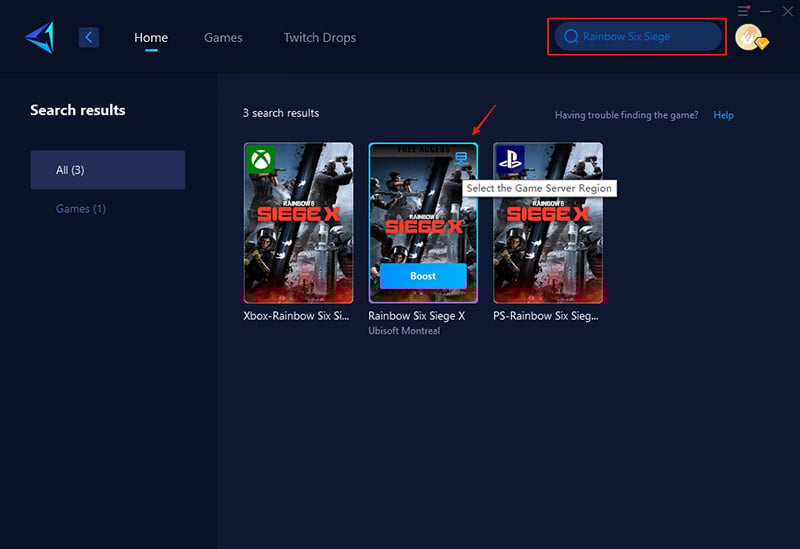Viewport: 800px width, 549px height.
Task: Click the PlayStation logo badge on cover
Action: click(510, 159)
